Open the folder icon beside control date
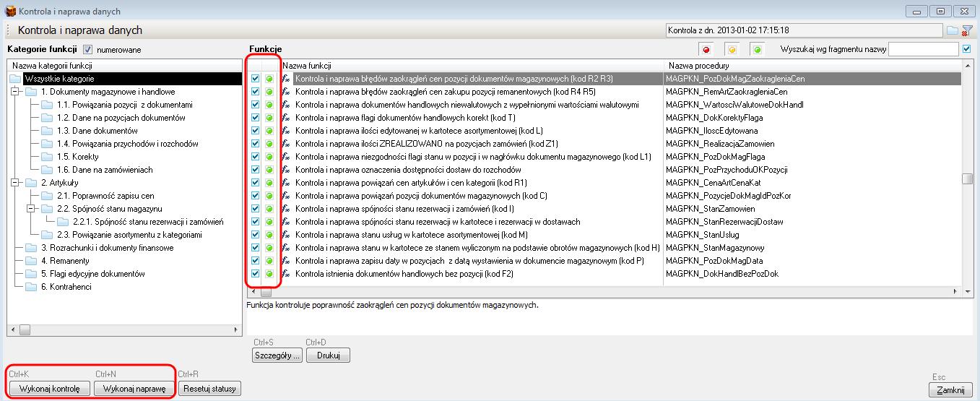 (953, 30)
